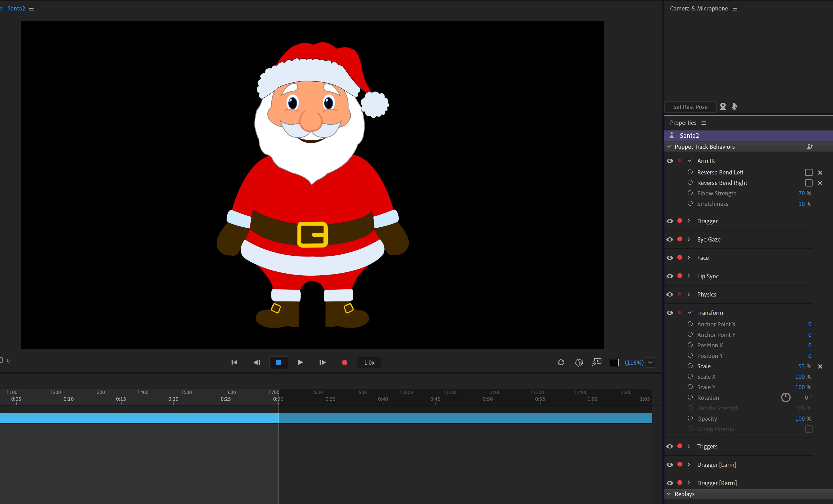The height and width of the screenshot is (504, 833).
Task: Enable the Reverse Bend Right checkbox
Action: click(808, 183)
